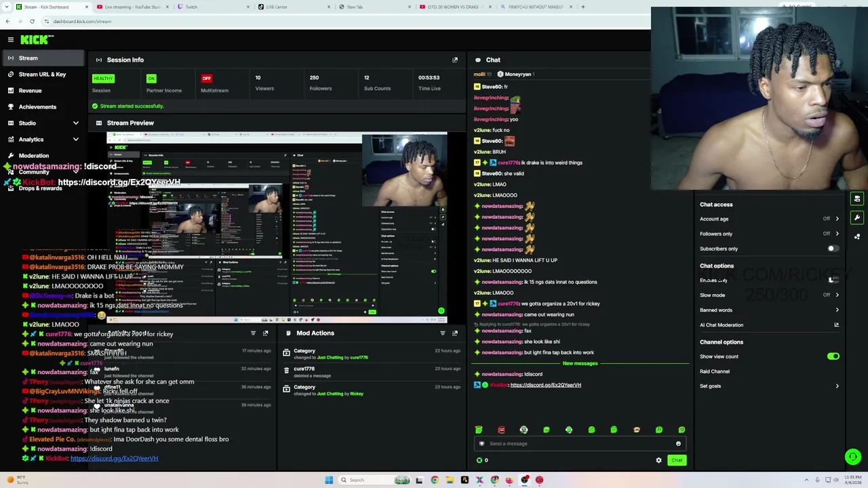This screenshot has height=488, width=868.
Task: Open the emoji picker in message box
Action: tap(678, 444)
